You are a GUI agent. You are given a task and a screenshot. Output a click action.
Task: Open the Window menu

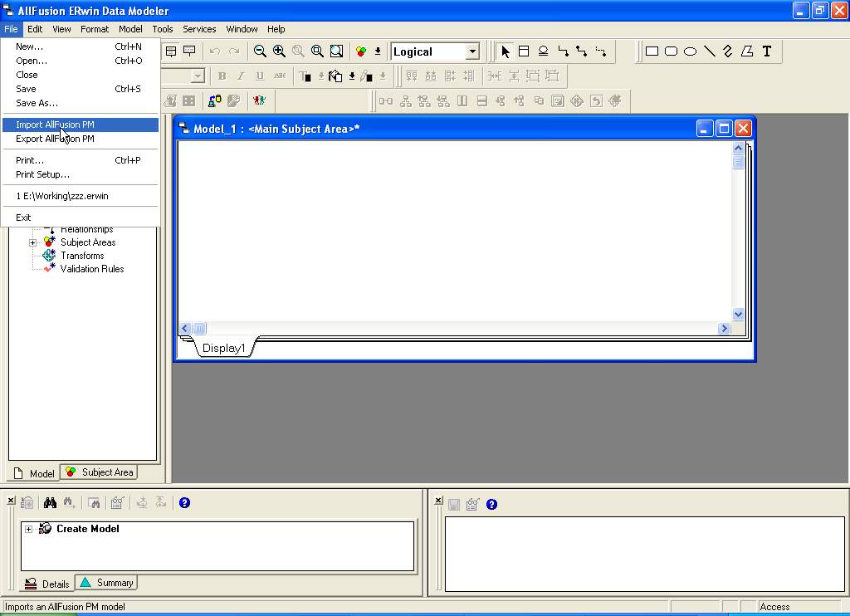[x=242, y=29]
